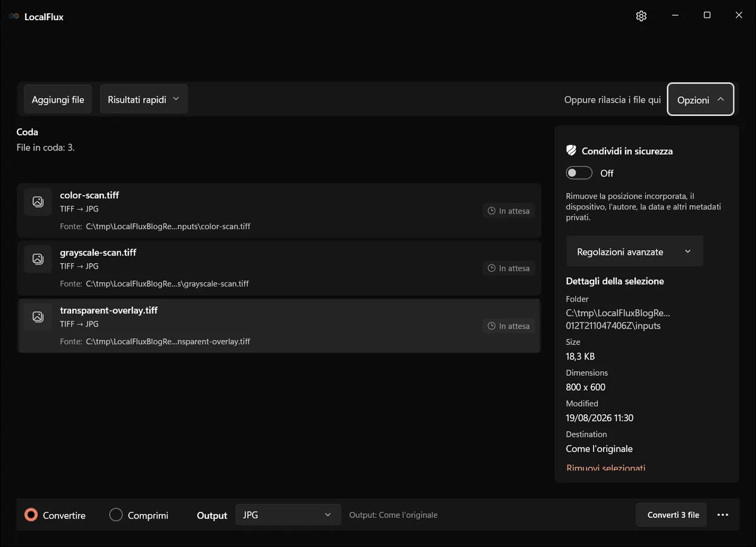Click the image icon for transparent-overlay.tiff
Image resolution: width=756 pixels, height=547 pixels.
click(x=38, y=317)
